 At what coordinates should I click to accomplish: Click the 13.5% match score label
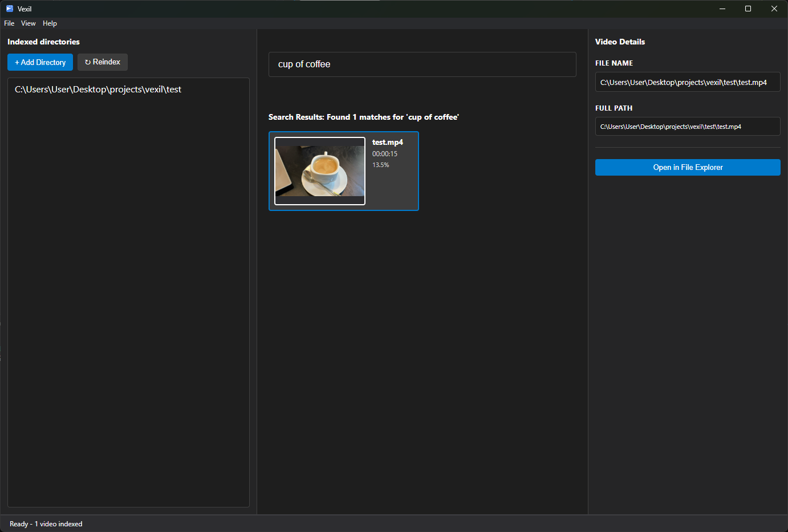pos(380,165)
